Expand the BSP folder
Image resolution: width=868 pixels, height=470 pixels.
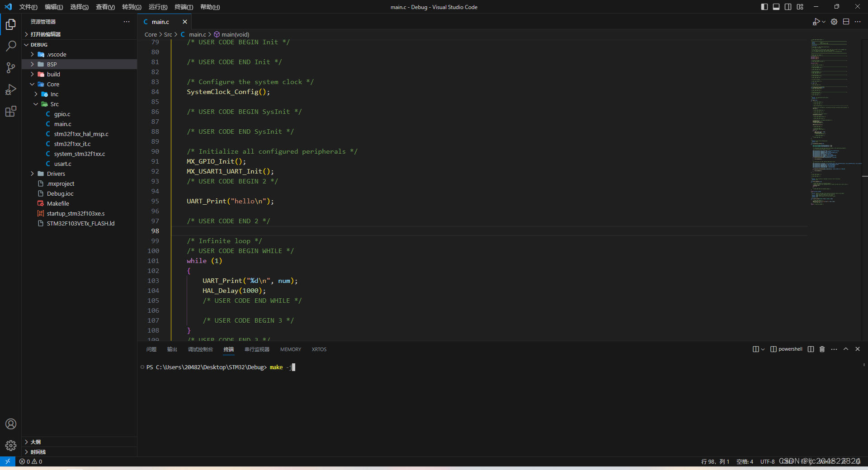pos(80,64)
